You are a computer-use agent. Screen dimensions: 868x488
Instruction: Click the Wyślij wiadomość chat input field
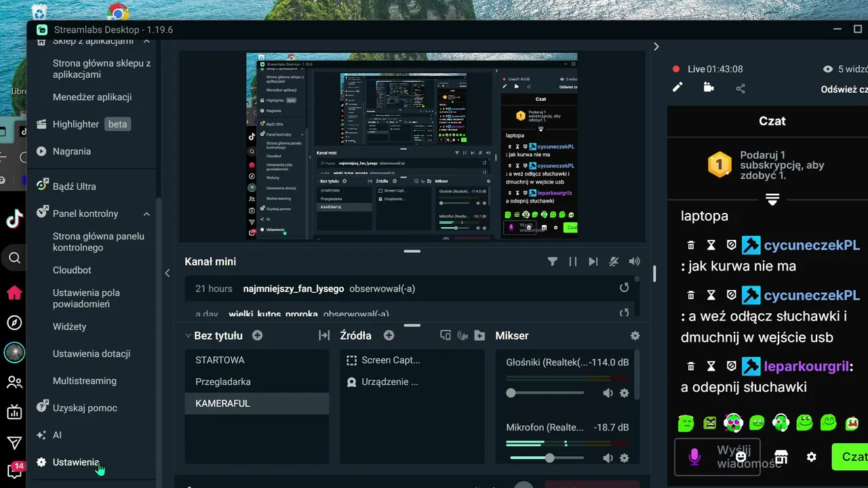click(717, 457)
